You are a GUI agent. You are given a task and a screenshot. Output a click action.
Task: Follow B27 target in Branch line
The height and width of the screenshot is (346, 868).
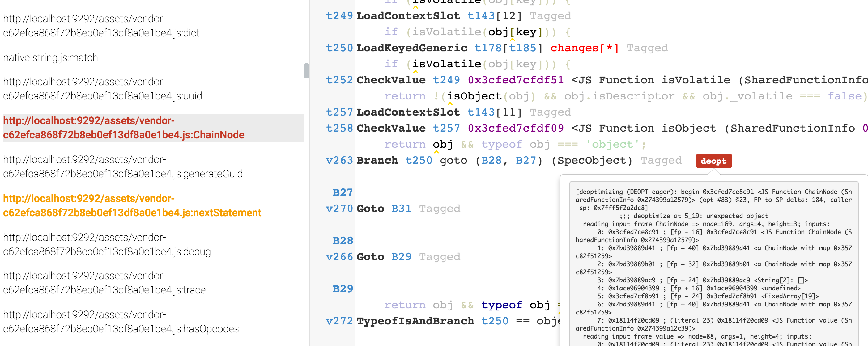point(526,160)
